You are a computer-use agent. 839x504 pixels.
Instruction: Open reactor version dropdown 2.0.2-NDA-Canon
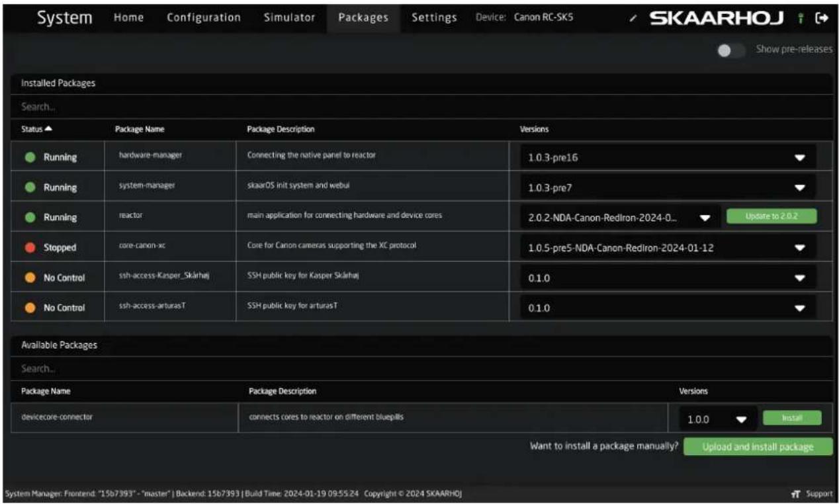coord(620,218)
